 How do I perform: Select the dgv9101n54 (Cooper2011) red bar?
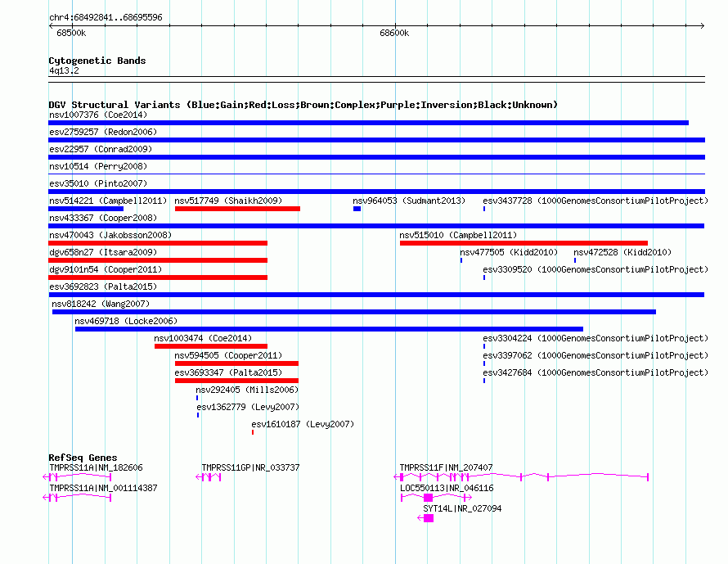tap(158, 277)
